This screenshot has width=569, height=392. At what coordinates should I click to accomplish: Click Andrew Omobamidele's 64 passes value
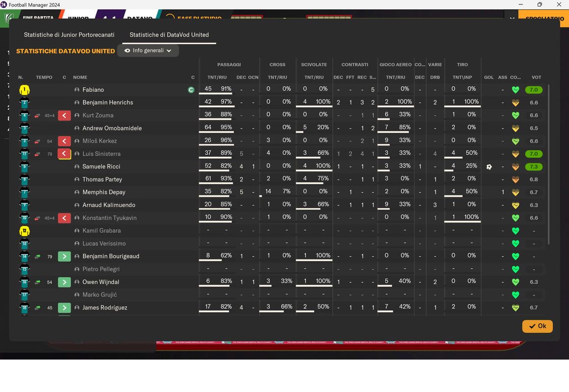tap(208, 127)
